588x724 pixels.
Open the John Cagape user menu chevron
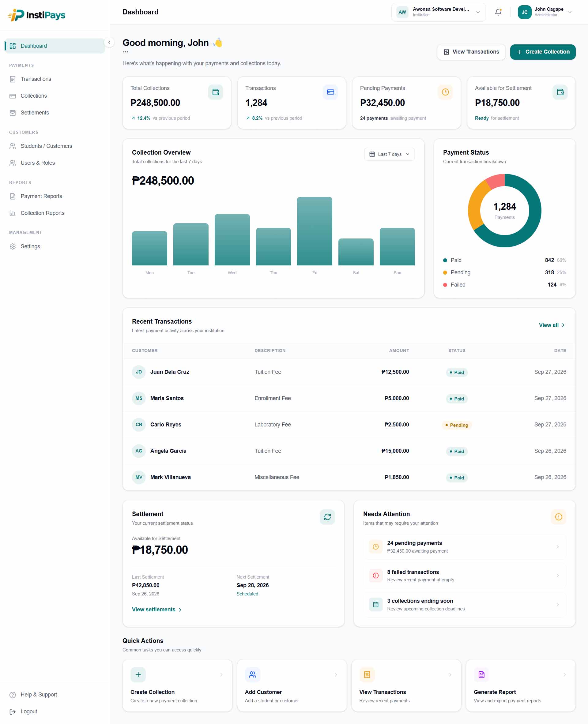tap(569, 12)
